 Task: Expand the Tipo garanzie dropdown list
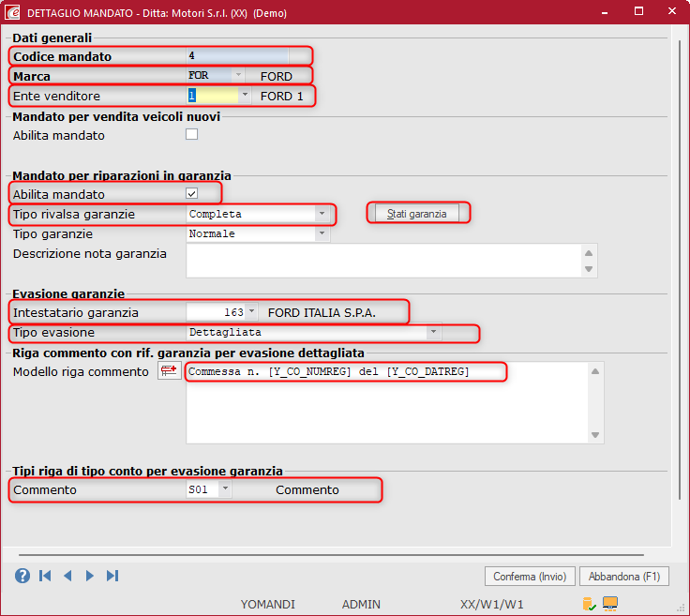322,233
